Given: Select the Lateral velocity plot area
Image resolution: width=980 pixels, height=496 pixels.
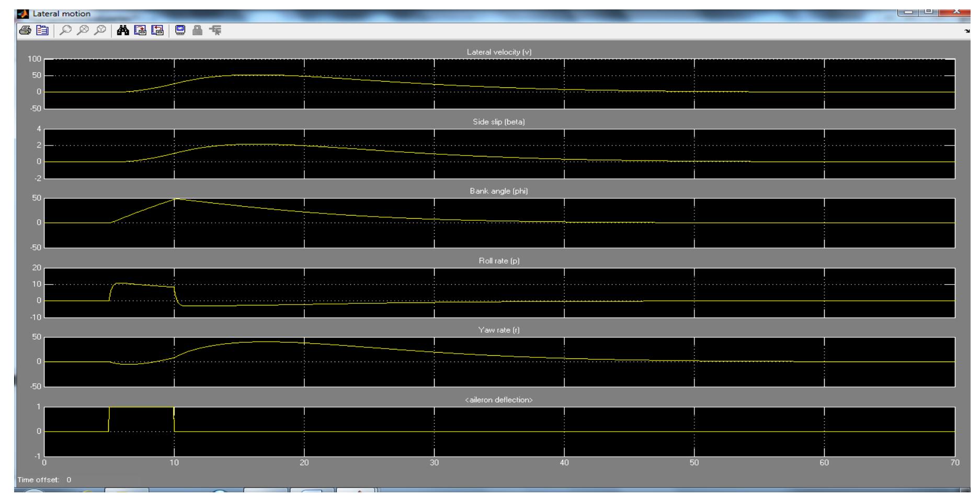Looking at the screenshot, I should [499, 84].
